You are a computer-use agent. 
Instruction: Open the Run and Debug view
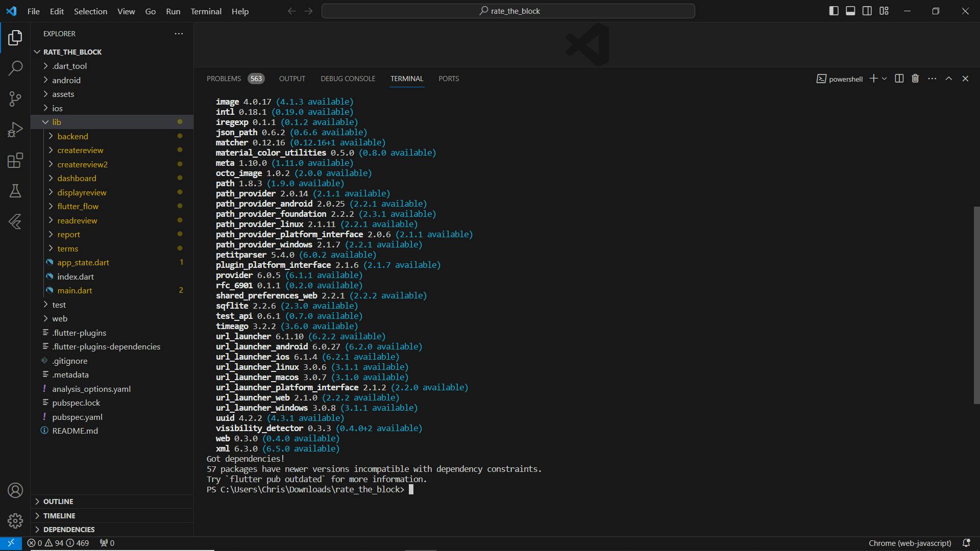point(15,130)
